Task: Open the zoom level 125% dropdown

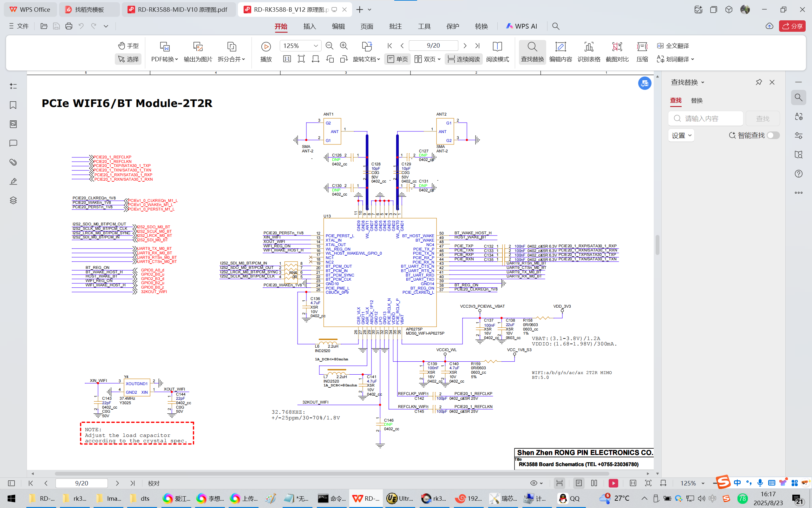Action: tap(316, 46)
